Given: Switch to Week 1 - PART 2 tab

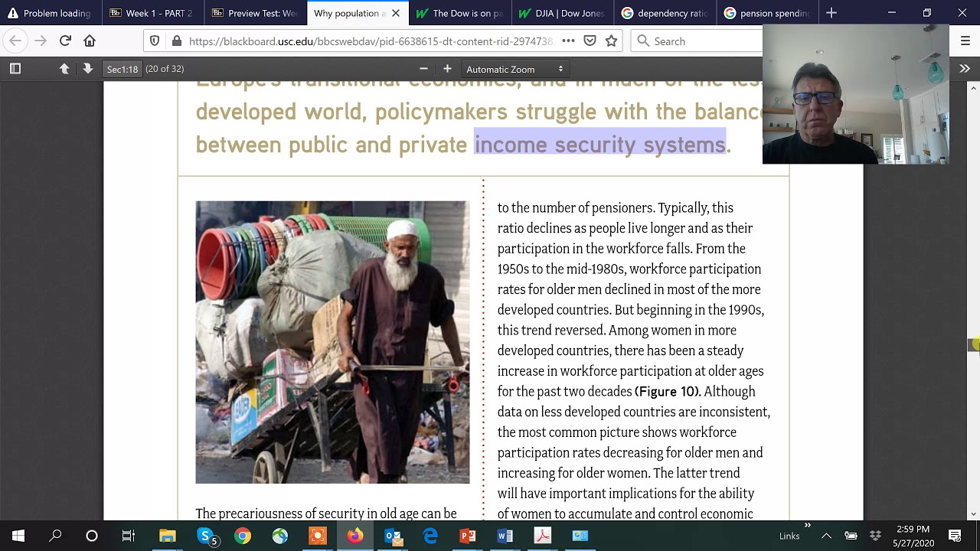Looking at the screenshot, I should coord(152,13).
